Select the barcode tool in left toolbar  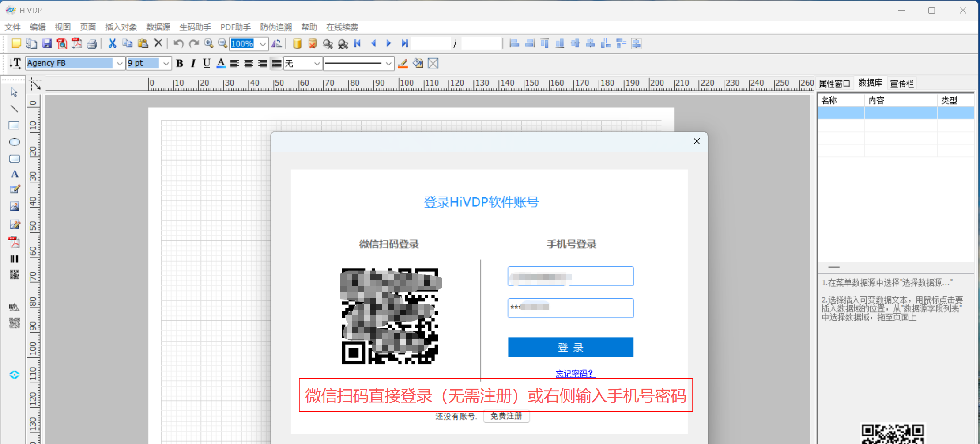click(x=15, y=259)
